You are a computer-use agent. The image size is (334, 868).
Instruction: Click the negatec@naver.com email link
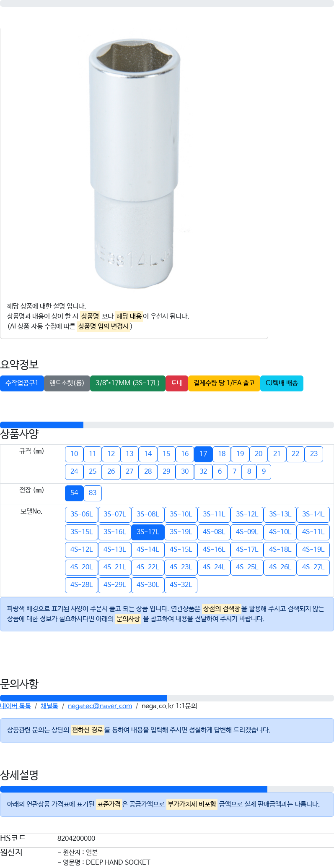pyautogui.click(x=100, y=706)
